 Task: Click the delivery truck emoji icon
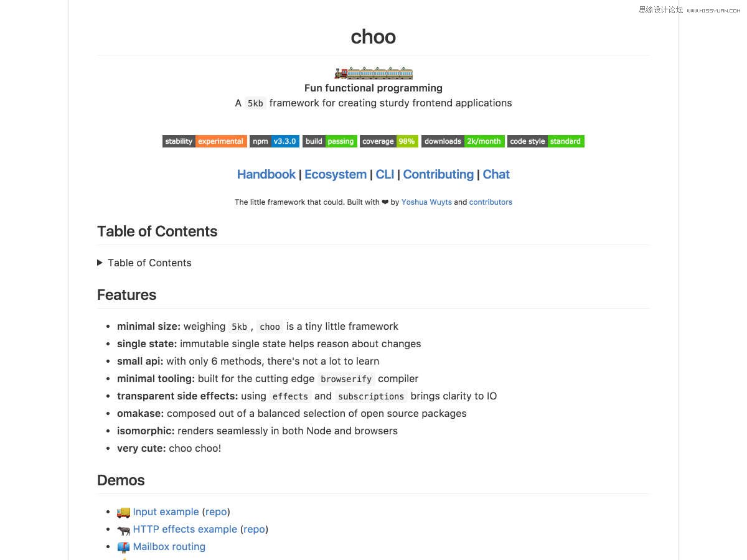[x=123, y=512]
